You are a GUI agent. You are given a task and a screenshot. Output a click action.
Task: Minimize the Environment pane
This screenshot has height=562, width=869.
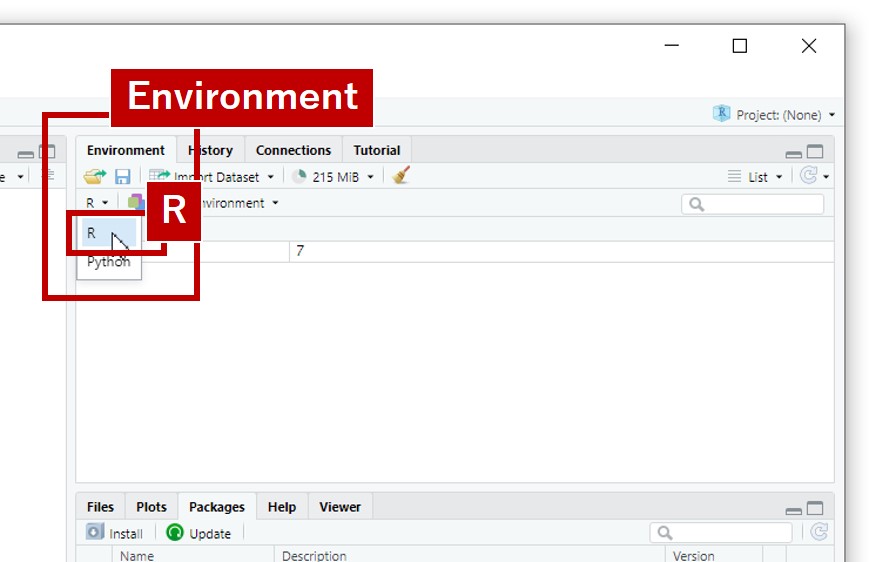pyautogui.click(x=794, y=153)
